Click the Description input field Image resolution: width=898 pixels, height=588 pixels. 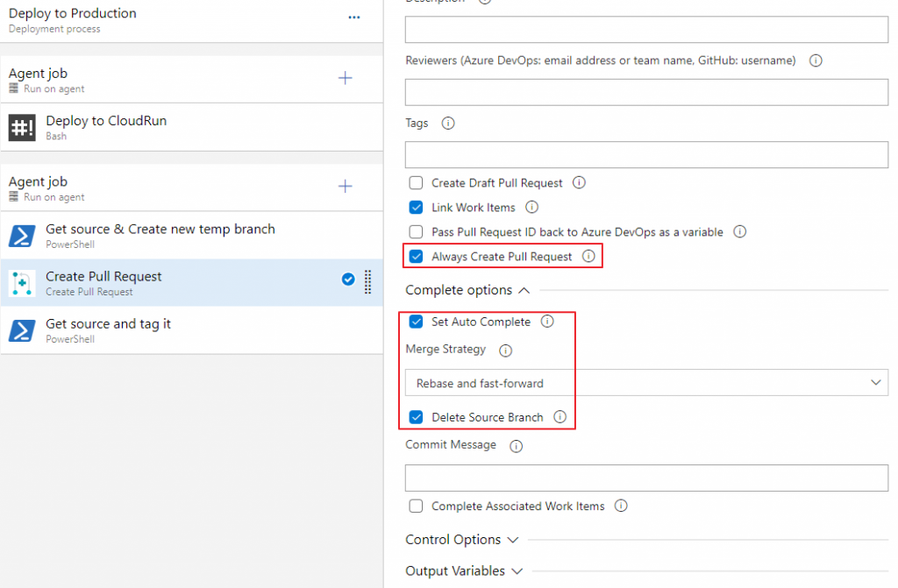[x=646, y=29]
